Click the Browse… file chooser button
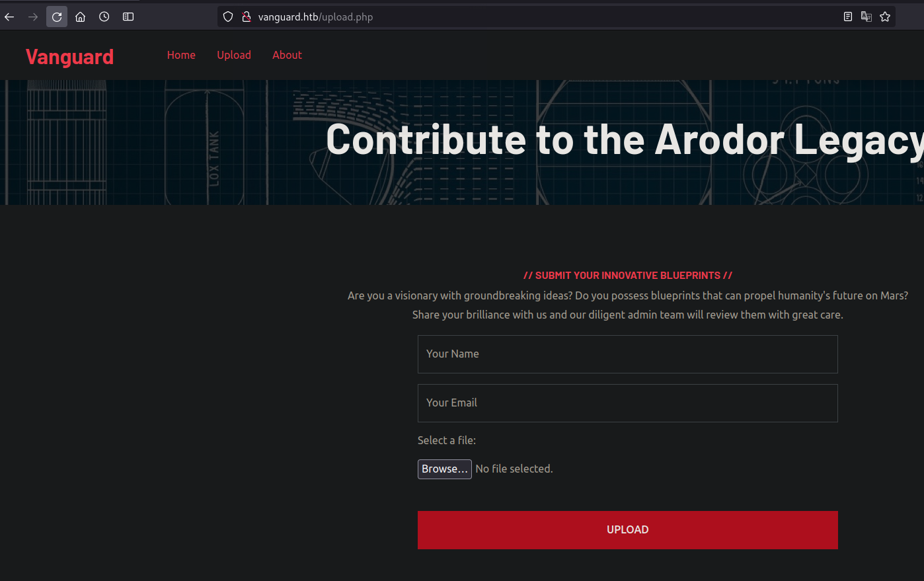924x581 pixels. [445, 469]
